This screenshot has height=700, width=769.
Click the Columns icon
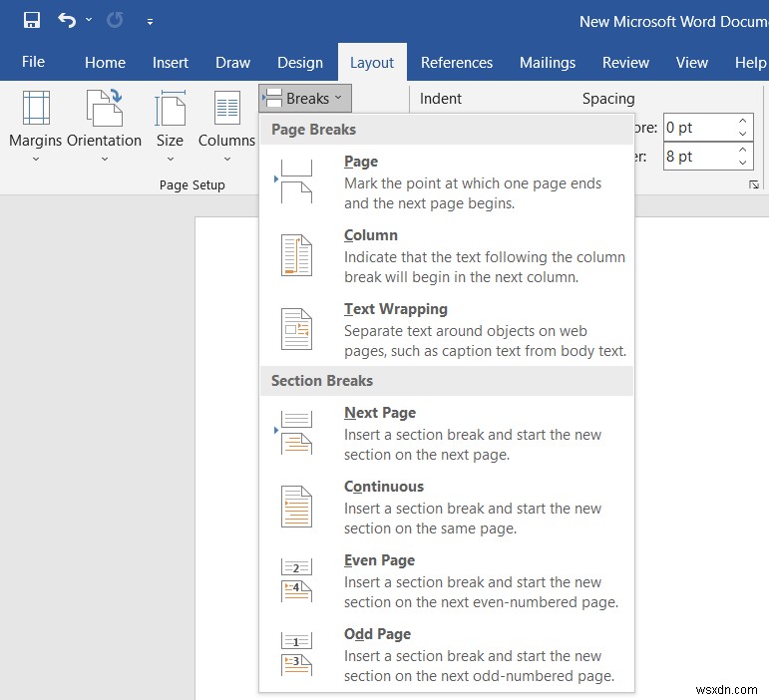pos(227,108)
